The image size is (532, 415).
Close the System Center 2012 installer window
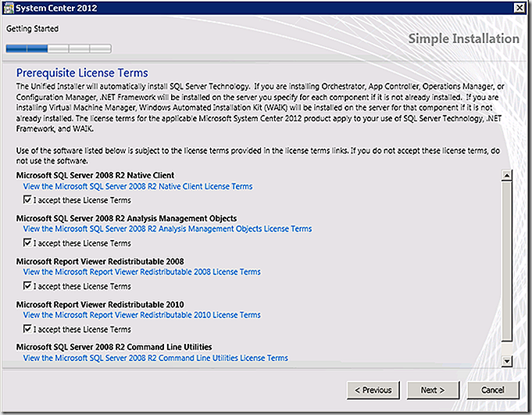[519, 8]
